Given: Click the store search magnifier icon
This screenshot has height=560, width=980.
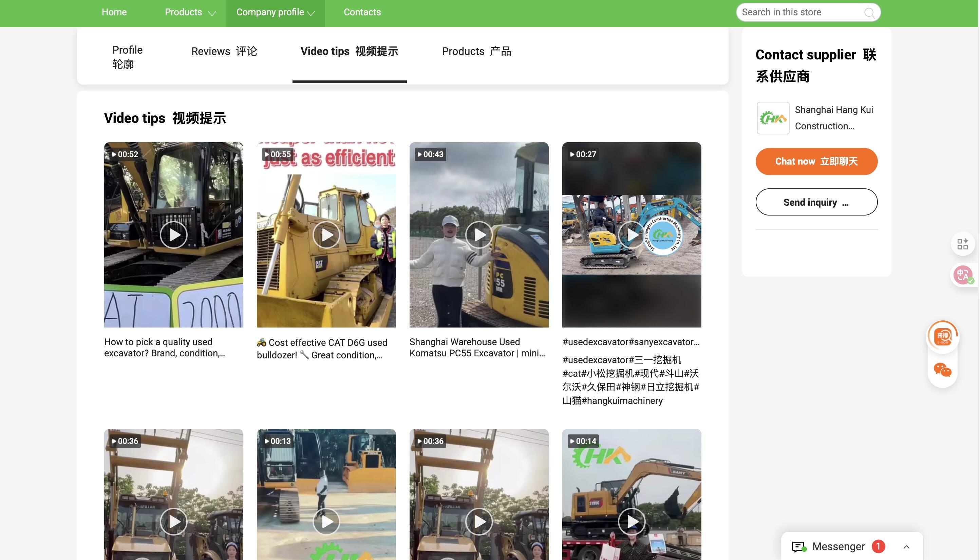Looking at the screenshot, I should pos(869,13).
